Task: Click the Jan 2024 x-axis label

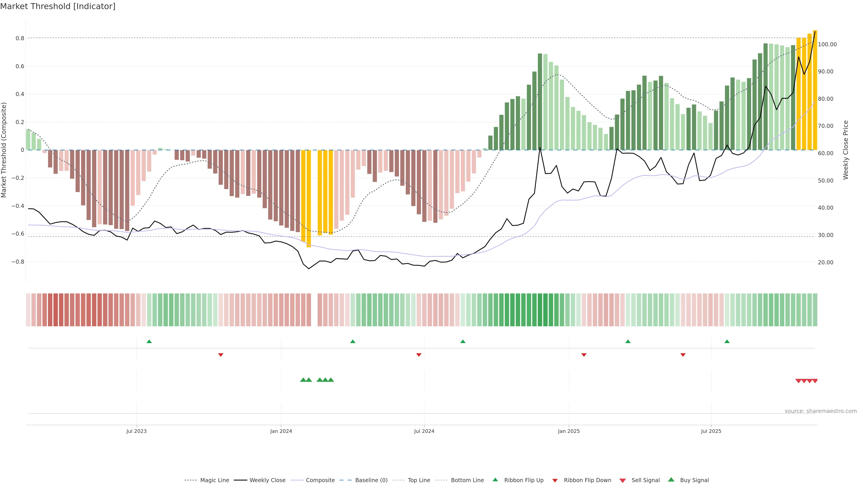Action: tap(281, 431)
